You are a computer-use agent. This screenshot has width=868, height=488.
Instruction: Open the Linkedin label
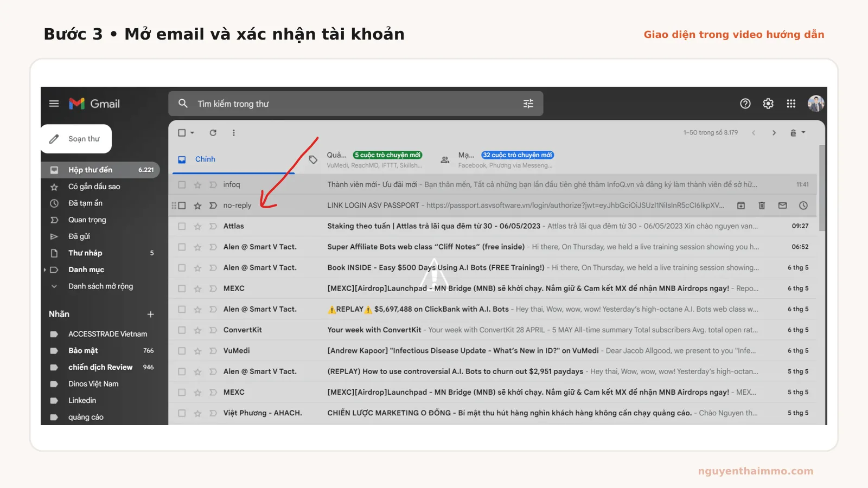point(101,401)
